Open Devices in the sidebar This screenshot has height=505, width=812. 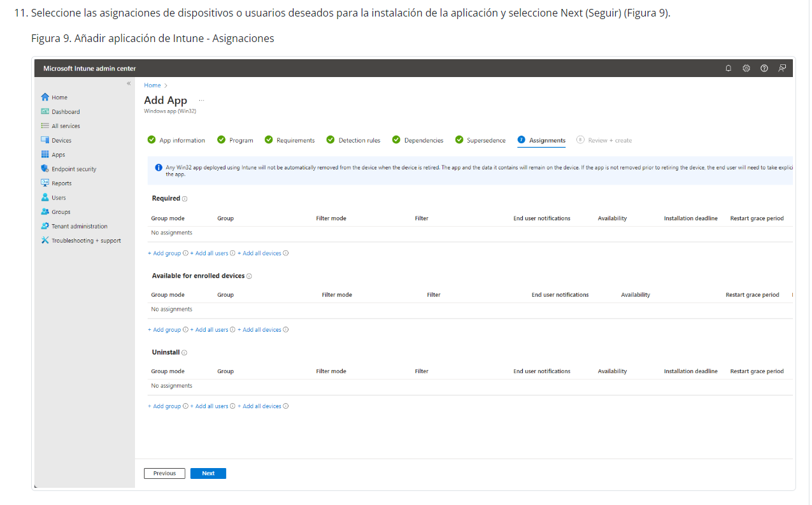point(56,140)
